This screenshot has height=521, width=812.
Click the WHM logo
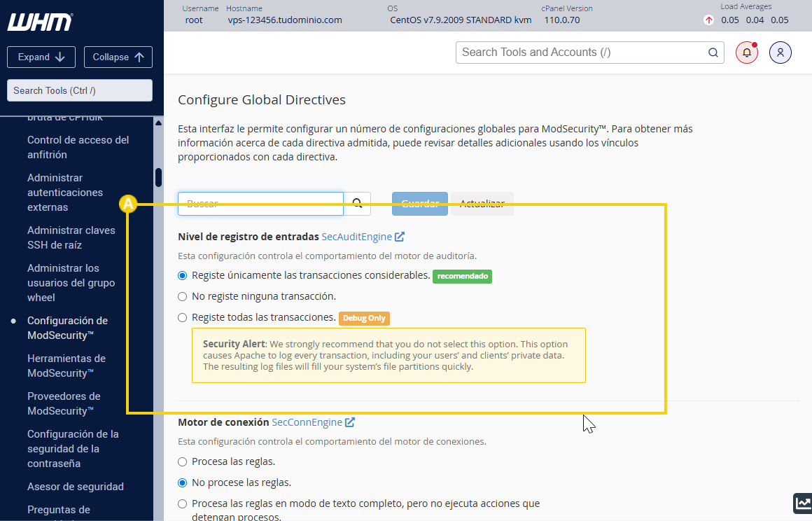40,22
